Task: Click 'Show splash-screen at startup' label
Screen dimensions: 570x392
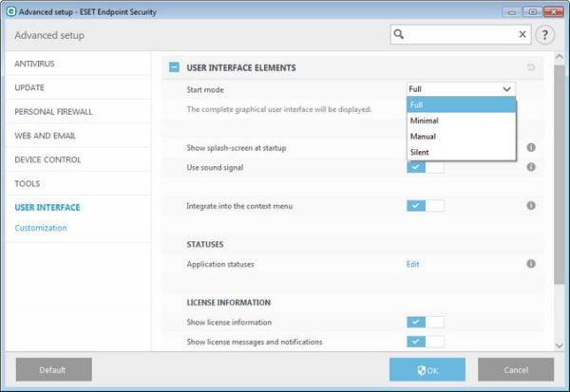Action: click(x=237, y=148)
